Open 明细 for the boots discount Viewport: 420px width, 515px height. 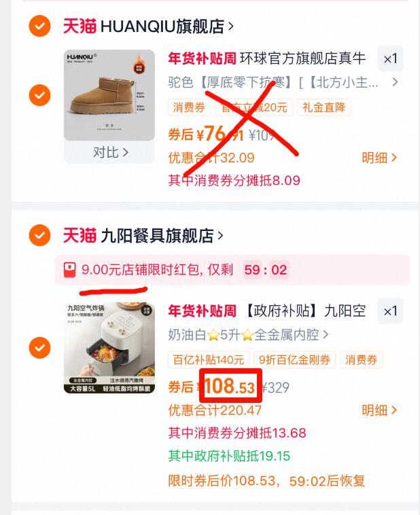coord(380,158)
